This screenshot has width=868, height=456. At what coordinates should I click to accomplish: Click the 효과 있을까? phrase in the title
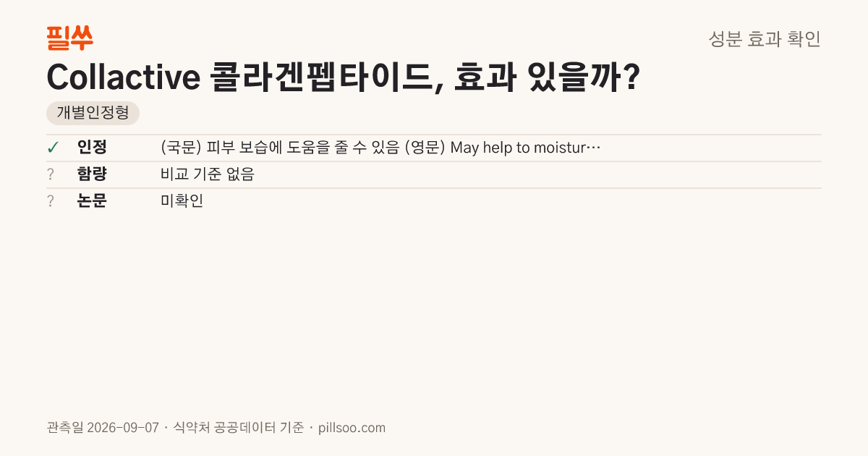(x=546, y=77)
